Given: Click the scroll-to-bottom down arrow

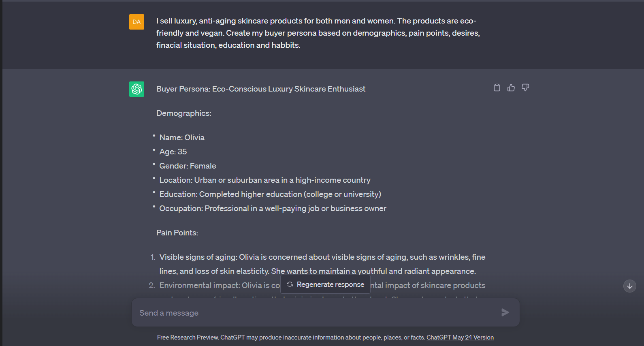Looking at the screenshot, I should 629,286.
